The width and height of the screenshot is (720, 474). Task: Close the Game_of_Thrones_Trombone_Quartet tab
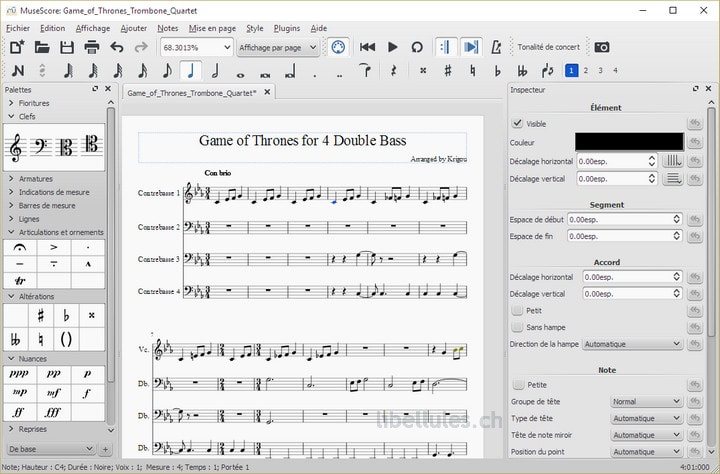[267, 92]
